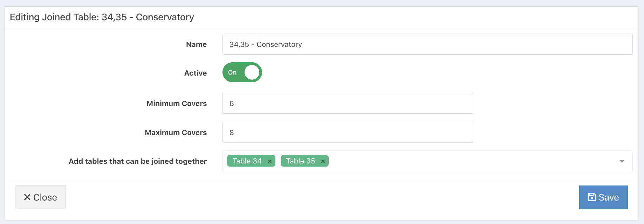Click into the Maximum Covers field
Screen dimensions: 644x224
(x=347, y=132)
